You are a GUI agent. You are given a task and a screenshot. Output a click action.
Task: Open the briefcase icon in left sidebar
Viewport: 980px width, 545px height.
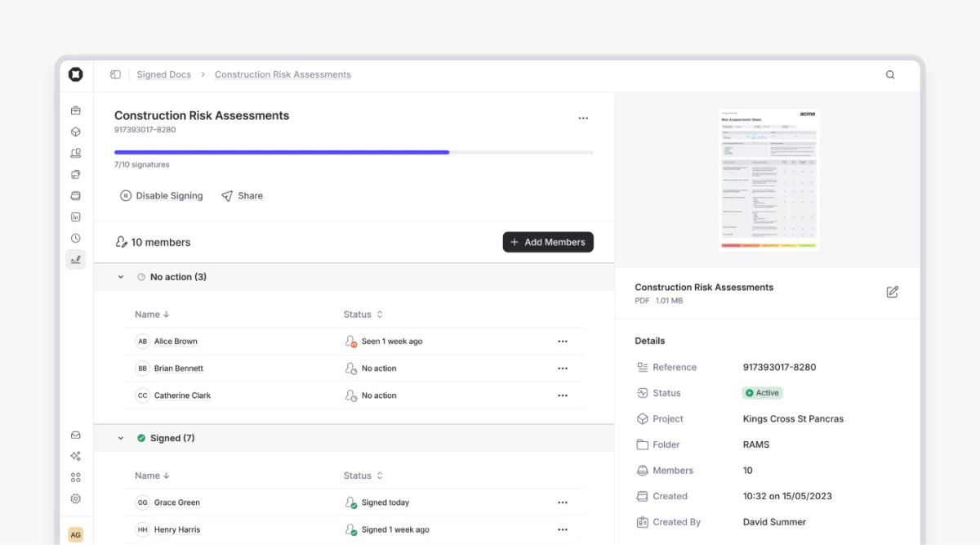tap(76, 110)
